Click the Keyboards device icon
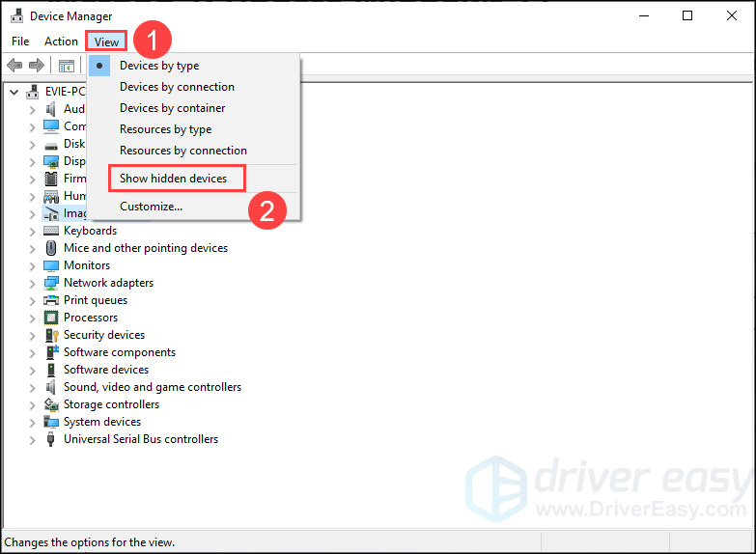 (51, 231)
